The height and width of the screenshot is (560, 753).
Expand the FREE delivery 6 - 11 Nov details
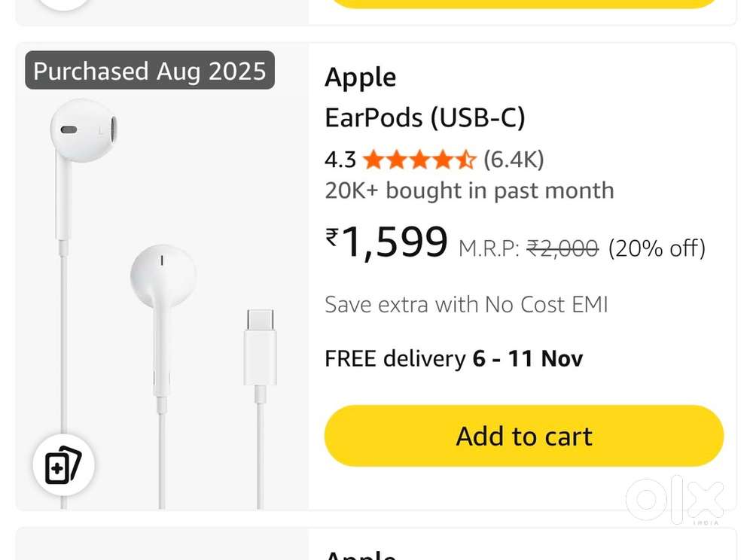point(453,359)
